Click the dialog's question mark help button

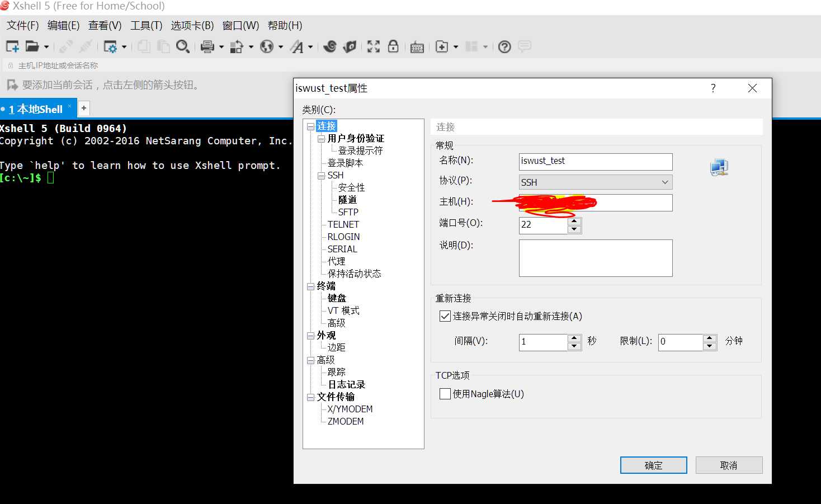point(713,88)
